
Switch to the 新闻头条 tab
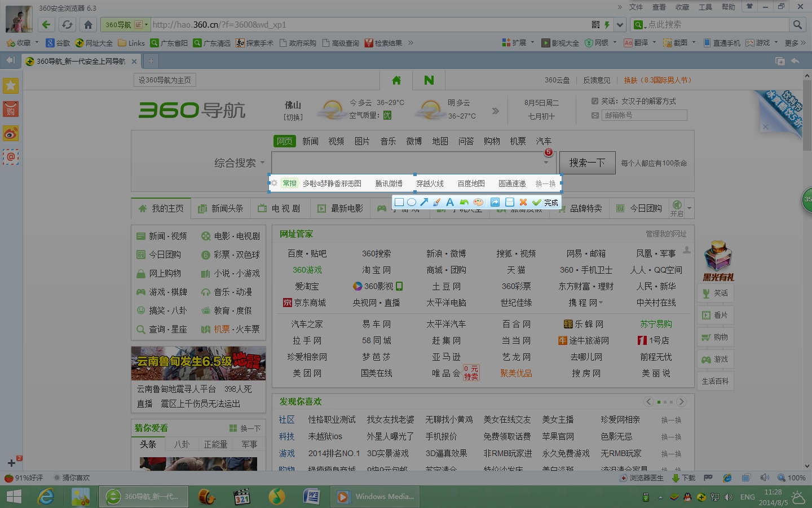220,208
